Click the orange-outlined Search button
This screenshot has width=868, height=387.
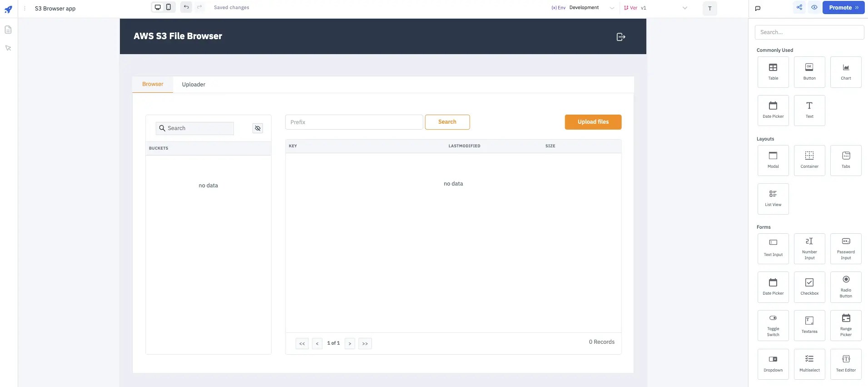pyautogui.click(x=447, y=122)
